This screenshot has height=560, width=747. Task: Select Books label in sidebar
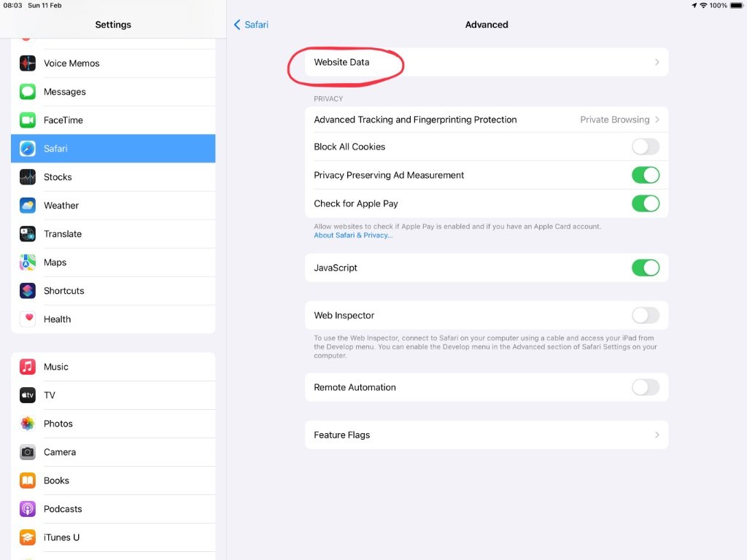click(56, 481)
